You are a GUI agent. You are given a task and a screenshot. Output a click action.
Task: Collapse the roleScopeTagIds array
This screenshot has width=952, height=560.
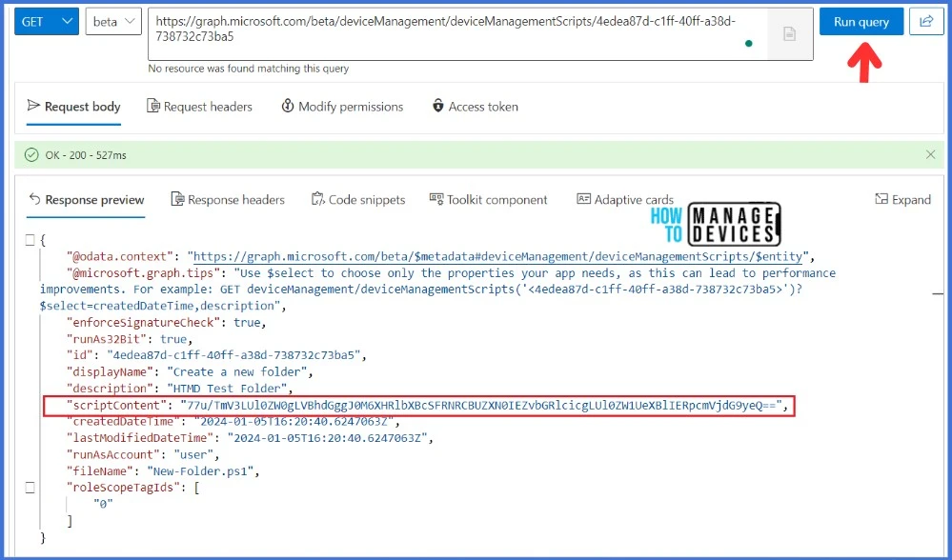[30, 488]
